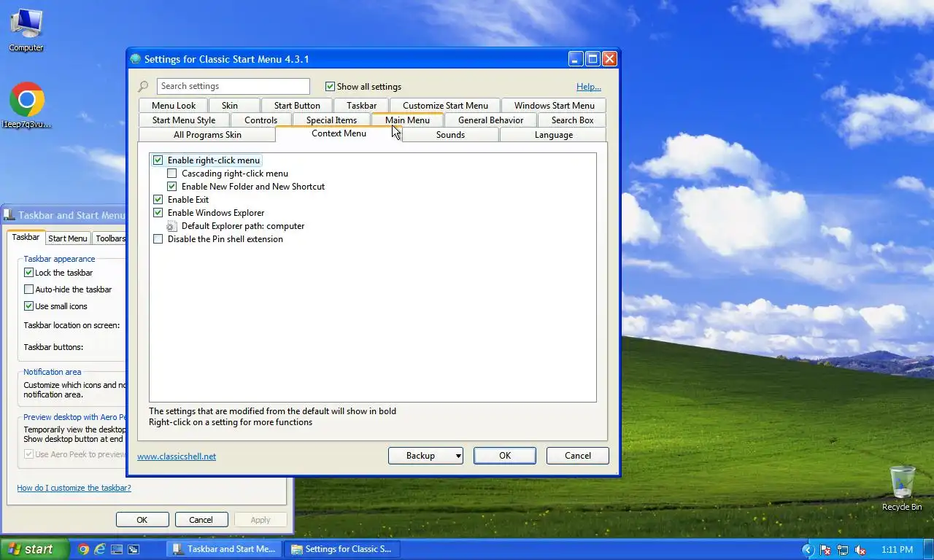934x560 pixels.
Task: Toggle the Enable Windows Explorer checkbox
Action: pos(158,213)
